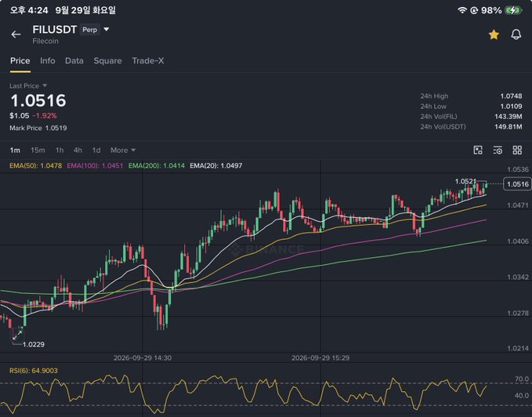The height and width of the screenshot is (417, 532).
Task: Switch chart to 4h interval
Action: pyautogui.click(x=78, y=150)
